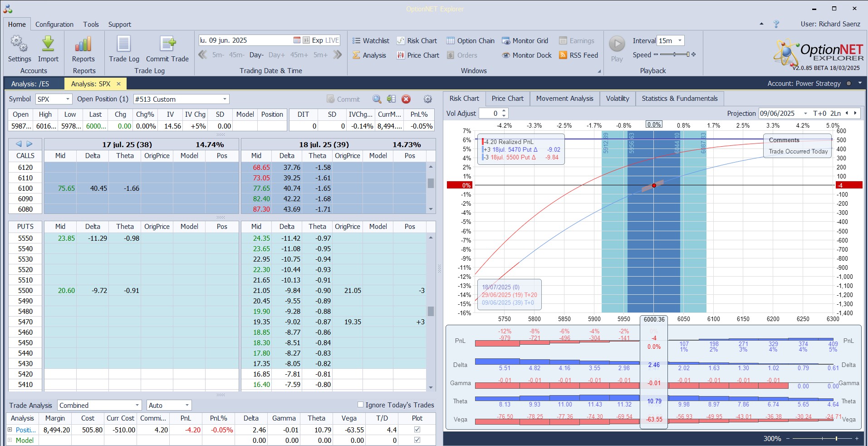The image size is (868, 446).
Task: Increase Vol Adjust with the up stepper
Action: tap(504, 111)
